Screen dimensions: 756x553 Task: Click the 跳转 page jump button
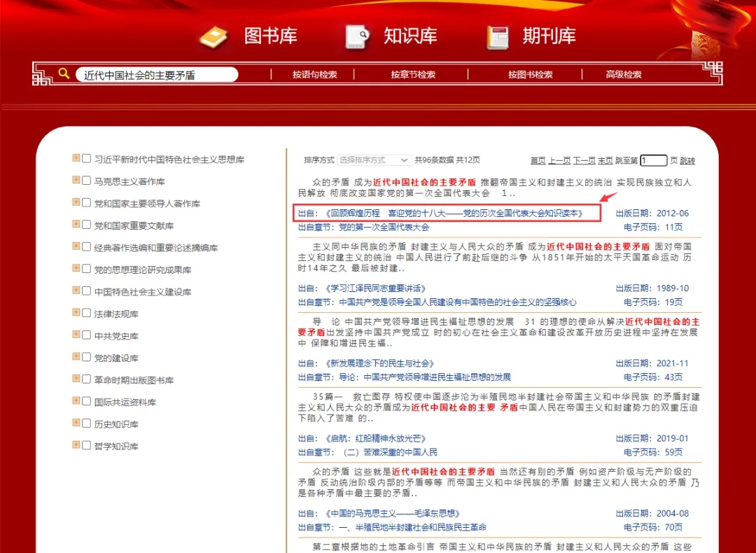pos(687,161)
